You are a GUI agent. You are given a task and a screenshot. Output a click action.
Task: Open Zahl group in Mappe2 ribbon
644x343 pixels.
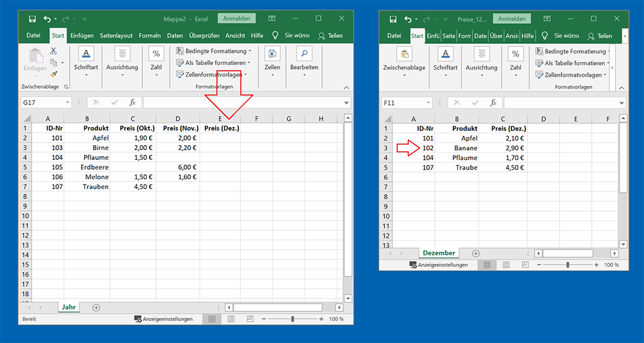(156, 61)
